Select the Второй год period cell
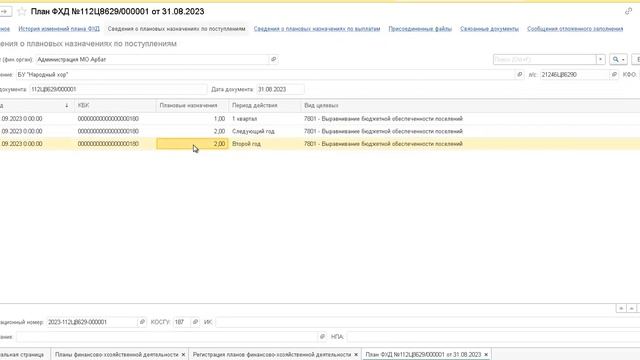 264,144
